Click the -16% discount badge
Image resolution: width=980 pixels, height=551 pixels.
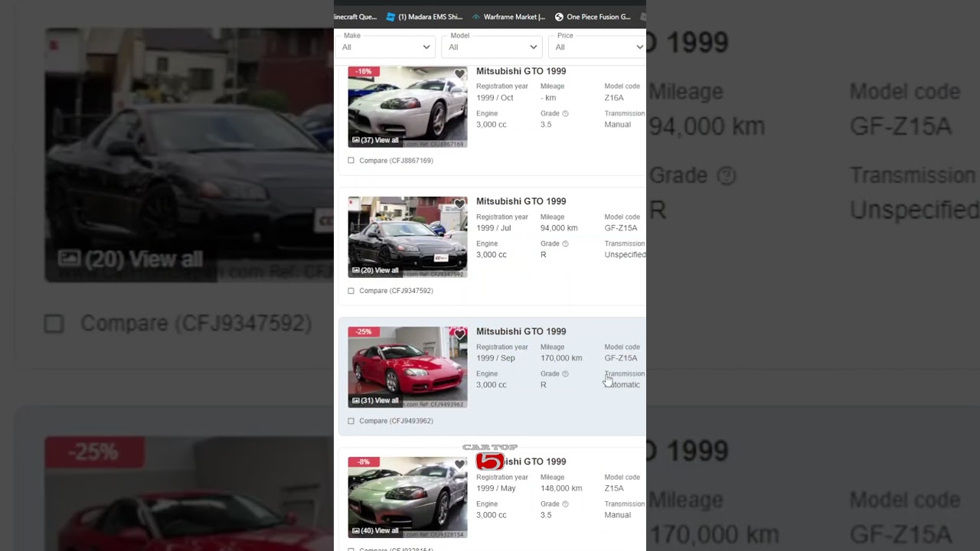coord(363,71)
